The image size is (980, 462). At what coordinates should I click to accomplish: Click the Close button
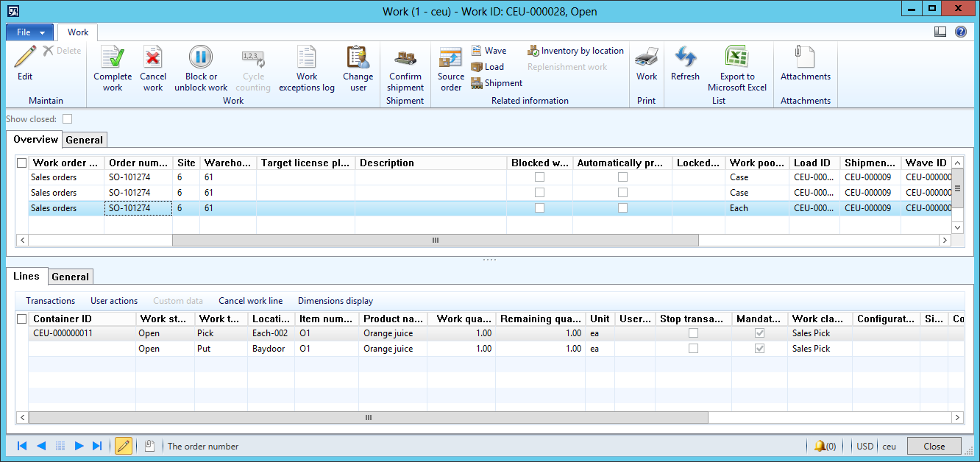click(x=934, y=446)
